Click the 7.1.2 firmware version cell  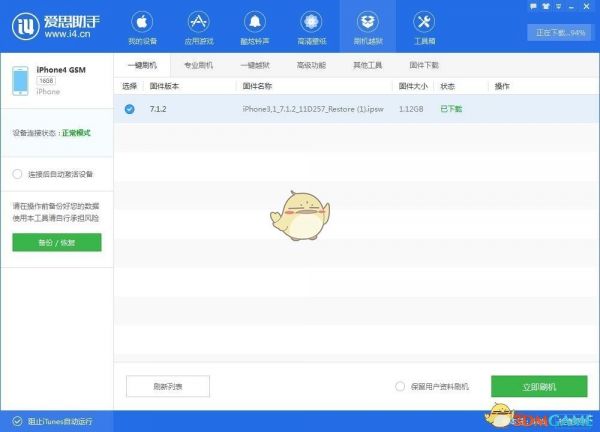pos(158,109)
